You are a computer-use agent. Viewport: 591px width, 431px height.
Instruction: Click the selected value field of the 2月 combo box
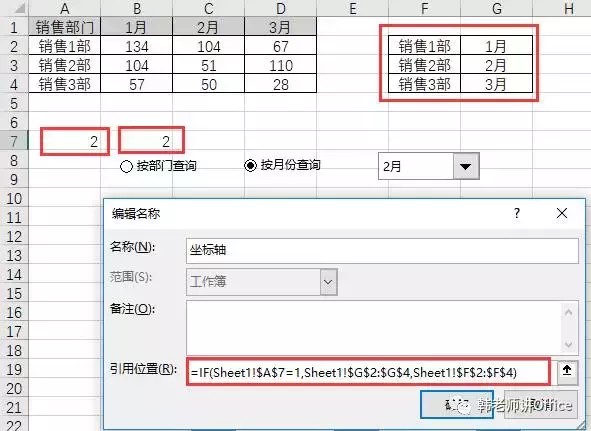click(x=416, y=166)
